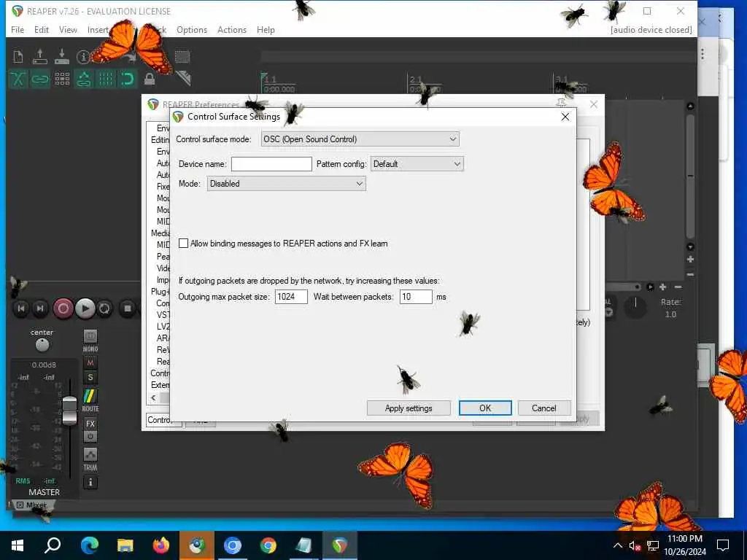Toggle grid lines toolbar icon
This screenshot has height=560, width=747.
pos(106,79)
